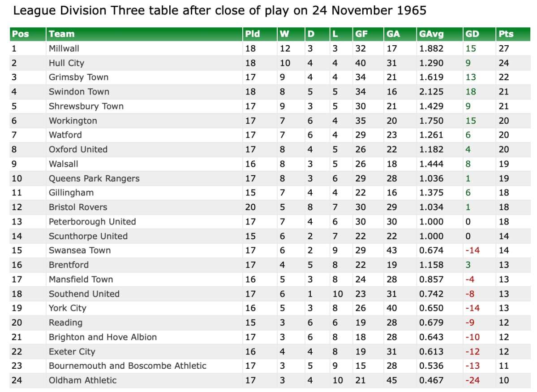Select the GD column header
This screenshot has height=392, width=537.
(x=472, y=34)
